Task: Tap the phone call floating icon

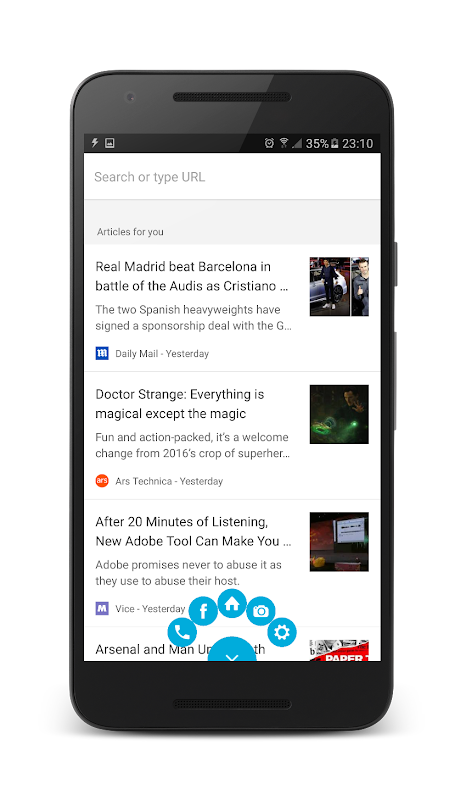Action: pos(182,632)
